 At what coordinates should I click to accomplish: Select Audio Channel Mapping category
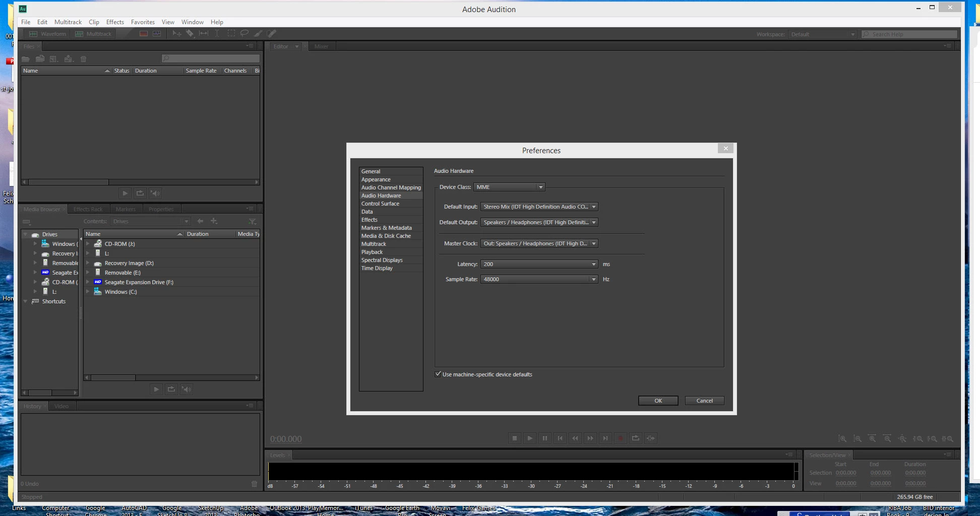pyautogui.click(x=391, y=187)
